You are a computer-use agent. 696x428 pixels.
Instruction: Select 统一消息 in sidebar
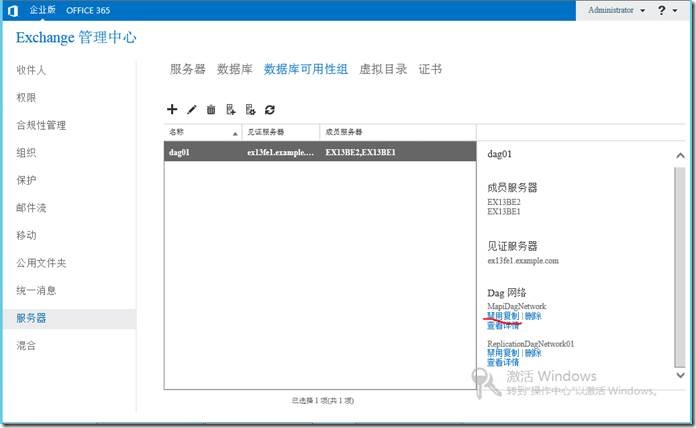click(36, 290)
